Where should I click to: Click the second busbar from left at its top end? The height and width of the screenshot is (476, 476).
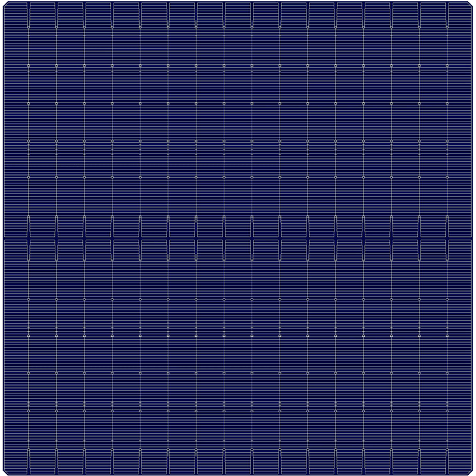[56, 15]
